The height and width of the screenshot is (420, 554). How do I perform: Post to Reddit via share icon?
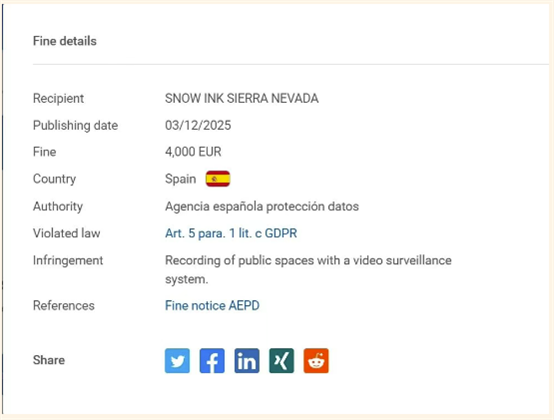tap(316, 361)
